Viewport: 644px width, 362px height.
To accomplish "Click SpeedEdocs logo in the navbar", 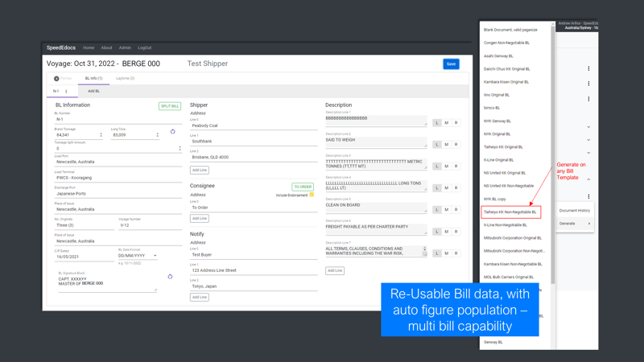I will click(x=61, y=47).
